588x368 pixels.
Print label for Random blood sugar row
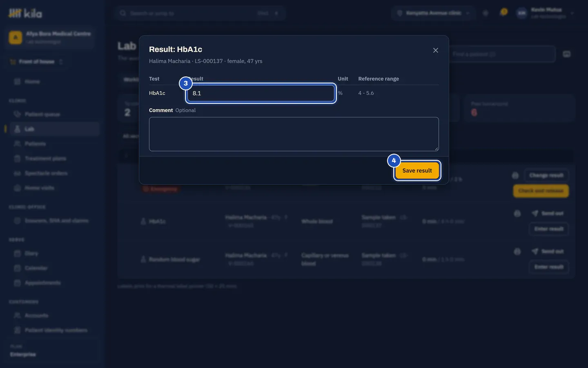coord(517,251)
